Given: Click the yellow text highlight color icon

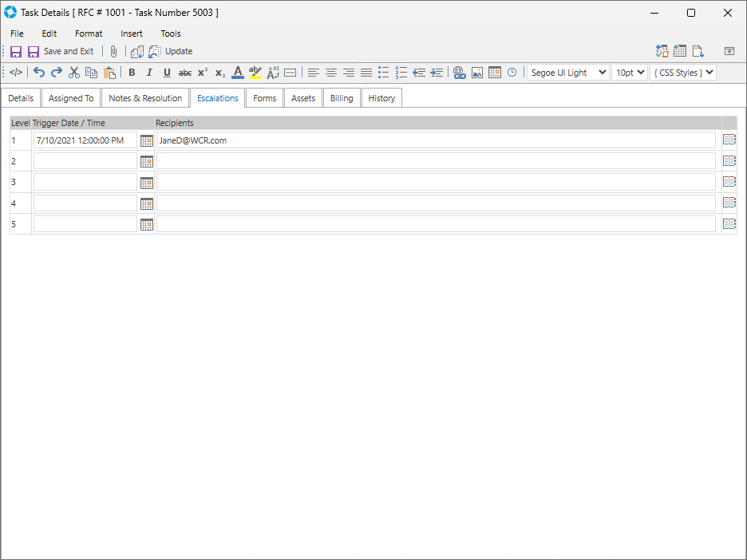Looking at the screenshot, I should pos(255,73).
